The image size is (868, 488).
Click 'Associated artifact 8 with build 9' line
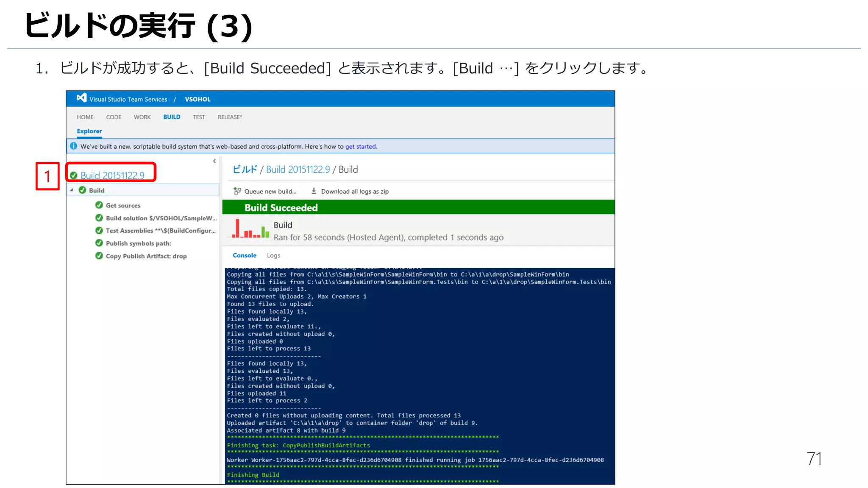pos(286,430)
